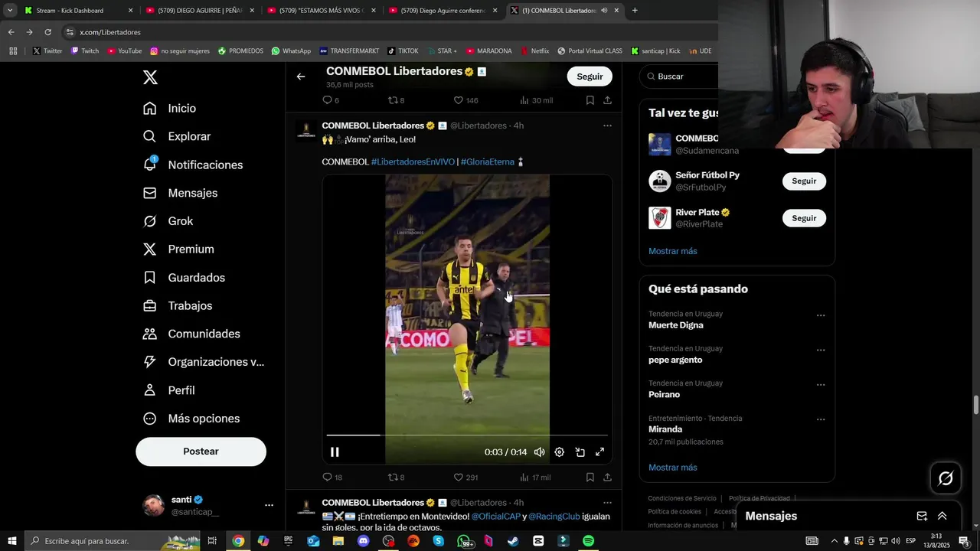Viewport: 980px width, 551px height.
Task: Enter fullscreen video mode
Action: 600,452
